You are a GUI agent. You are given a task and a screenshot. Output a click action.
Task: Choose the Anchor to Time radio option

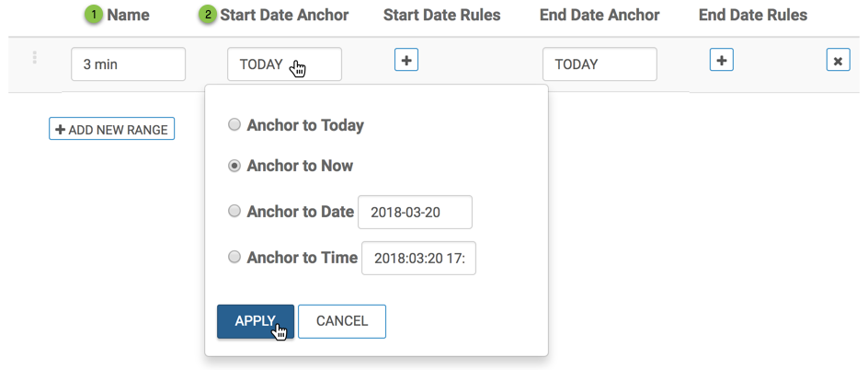pyautogui.click(x=235, y=258)
